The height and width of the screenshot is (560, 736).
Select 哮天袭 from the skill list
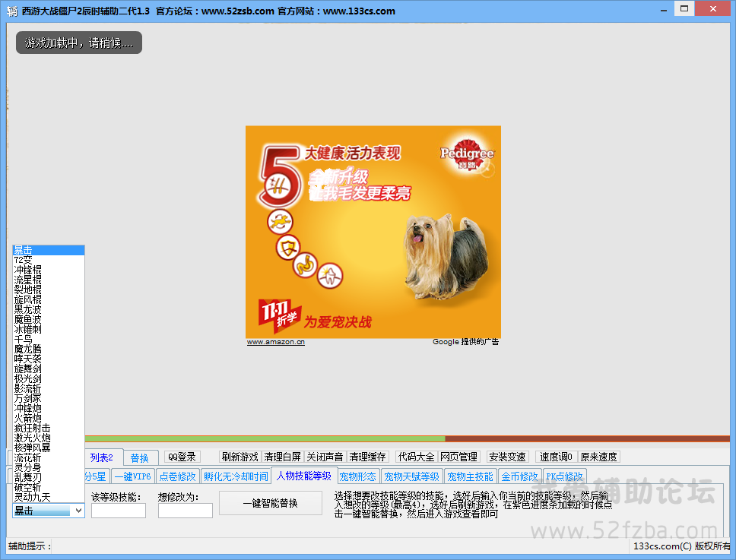pyautogui.click(x=49, y=359)
